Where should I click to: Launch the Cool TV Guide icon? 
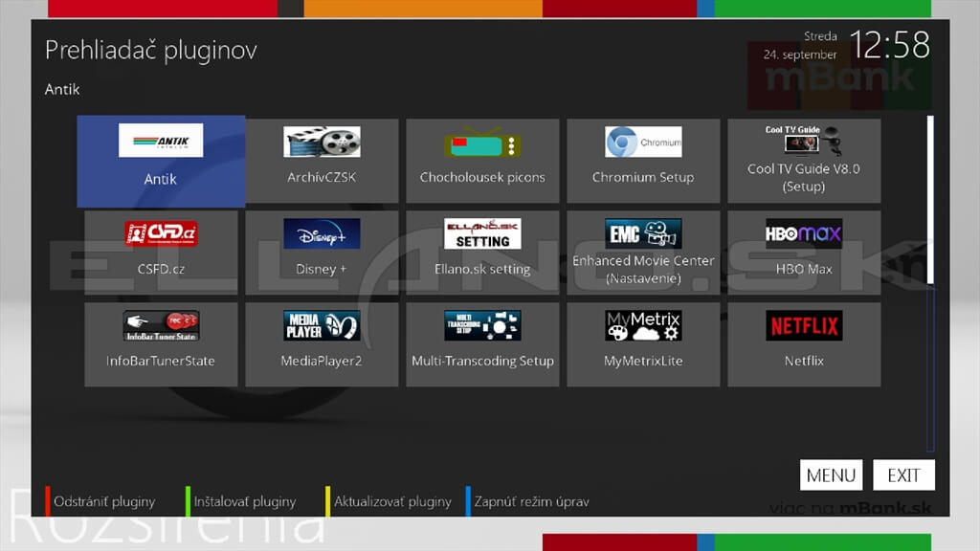(804, 140)
